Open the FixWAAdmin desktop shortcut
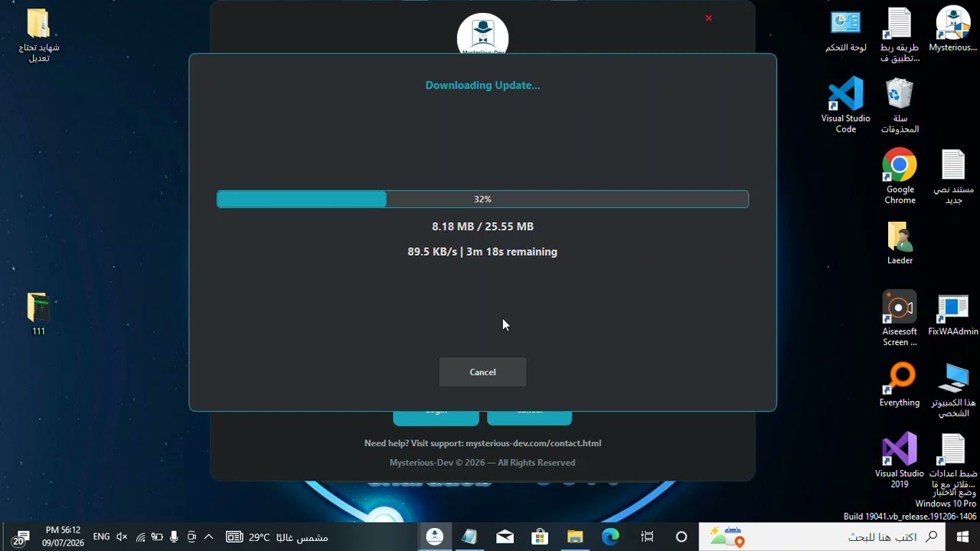The width and height of the screenshot is (980, 551). (953, 315)
